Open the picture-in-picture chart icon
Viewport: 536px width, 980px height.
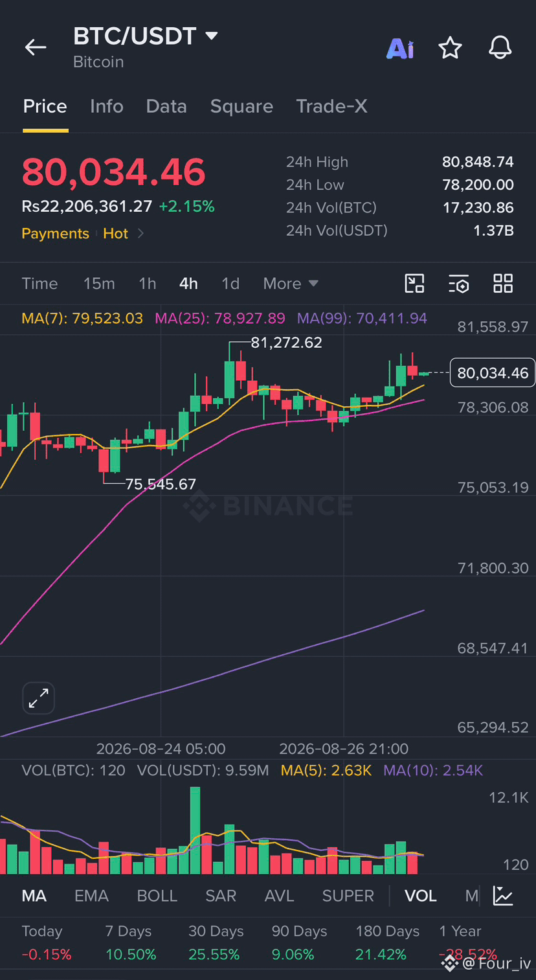[414, 284]
